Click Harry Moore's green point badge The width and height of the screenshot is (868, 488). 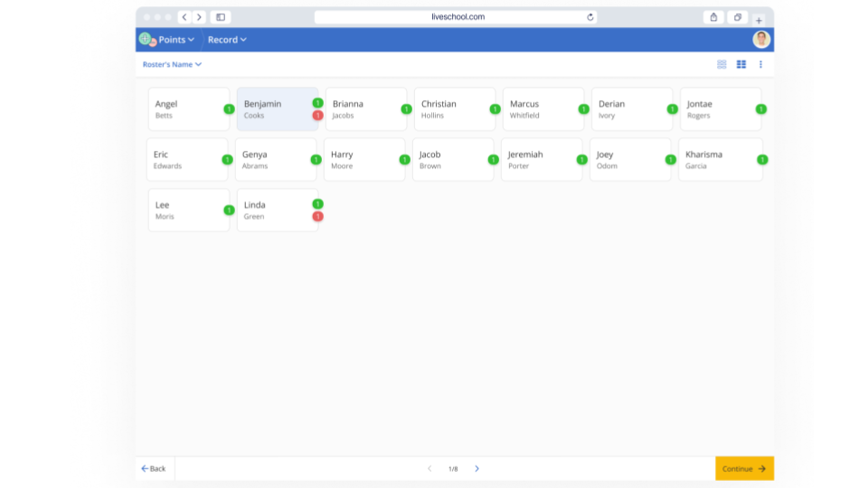tap(405, 159)
